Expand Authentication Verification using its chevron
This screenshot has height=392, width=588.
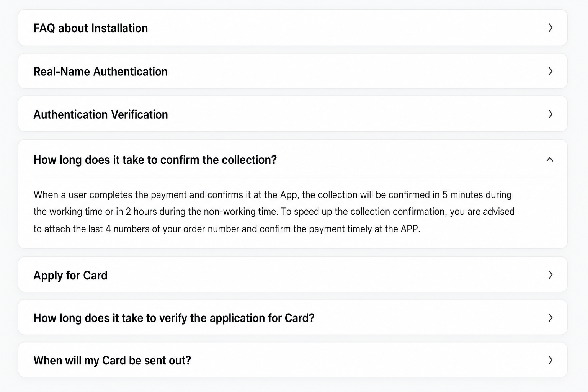coord(550,114)
